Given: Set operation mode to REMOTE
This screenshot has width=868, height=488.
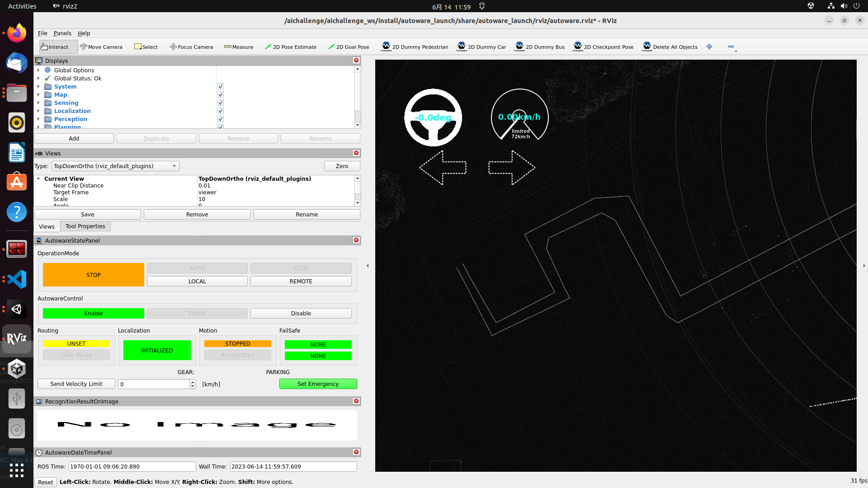Looking at the screenshot, I should coord(301,282).
